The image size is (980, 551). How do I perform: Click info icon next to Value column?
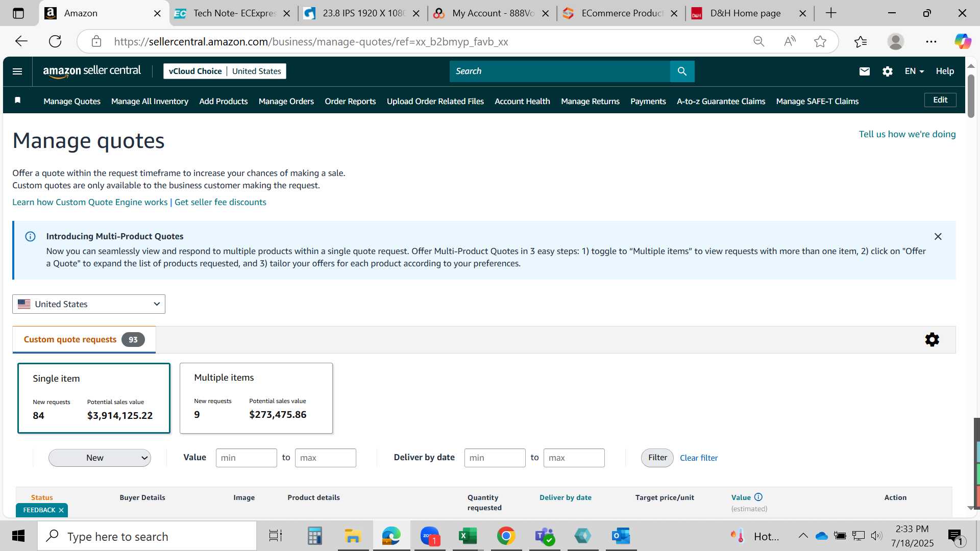[758, 497]
